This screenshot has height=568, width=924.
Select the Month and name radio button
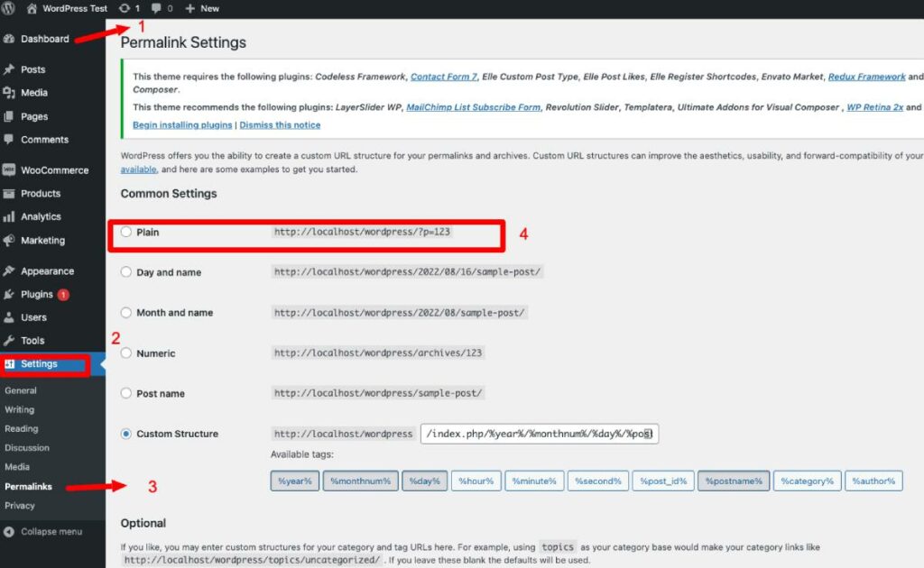pos(126,313)
